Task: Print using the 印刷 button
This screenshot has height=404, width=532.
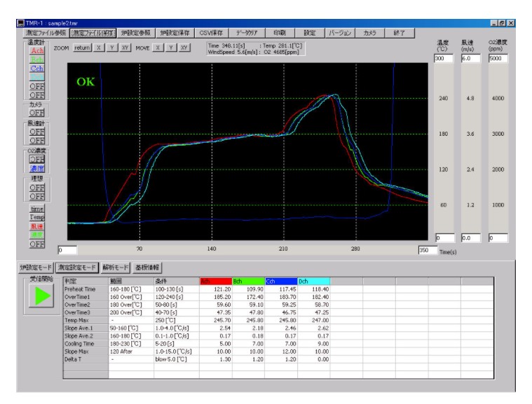Action: [280, 33]
